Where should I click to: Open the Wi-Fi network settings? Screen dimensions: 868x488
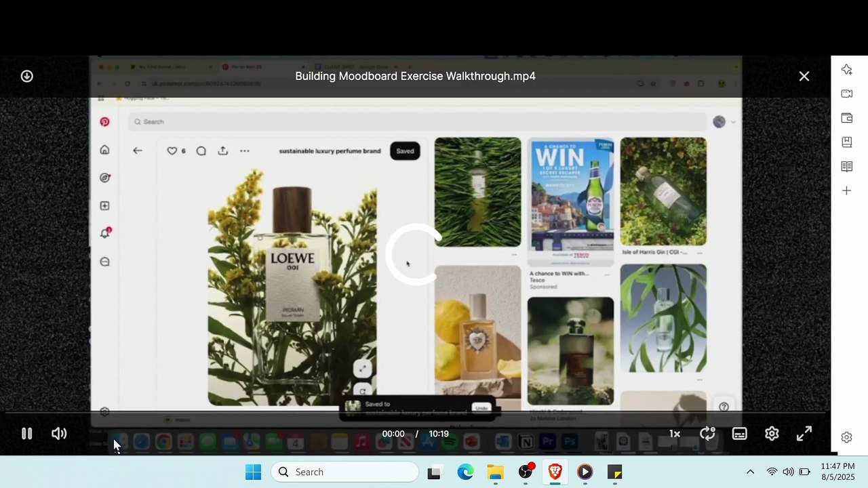pos(772,472)
